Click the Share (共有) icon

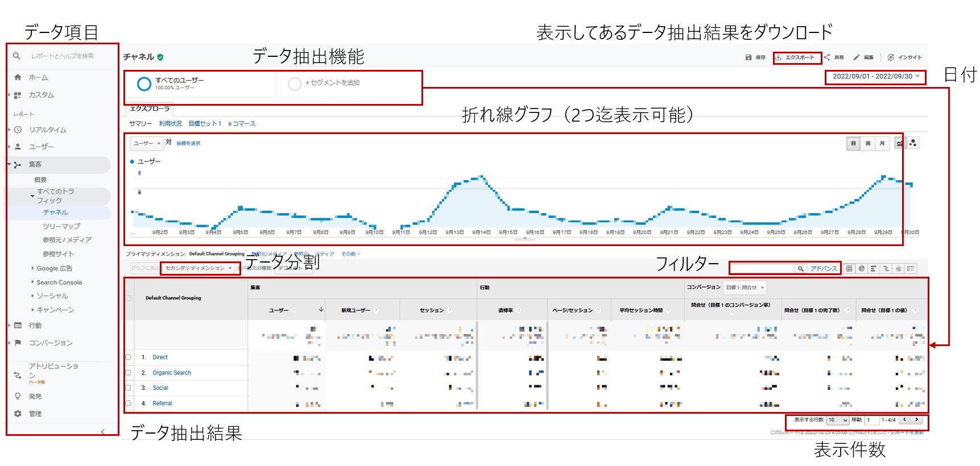point(827,57)
